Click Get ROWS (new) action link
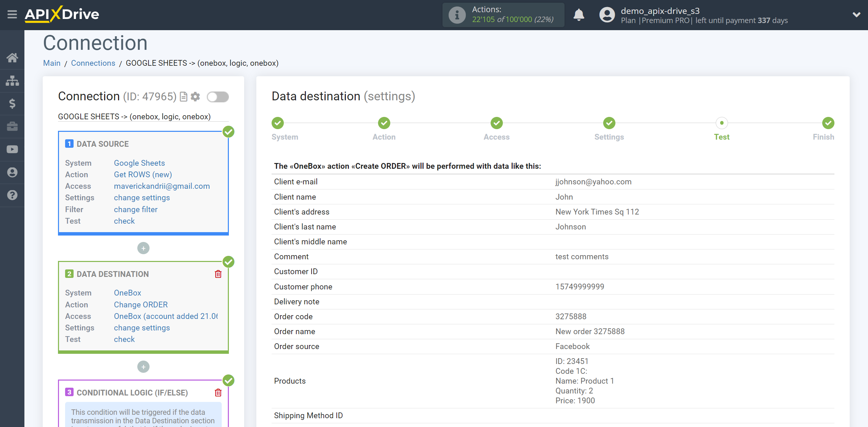This screenshot has height=427, width=868. (143, 175)
